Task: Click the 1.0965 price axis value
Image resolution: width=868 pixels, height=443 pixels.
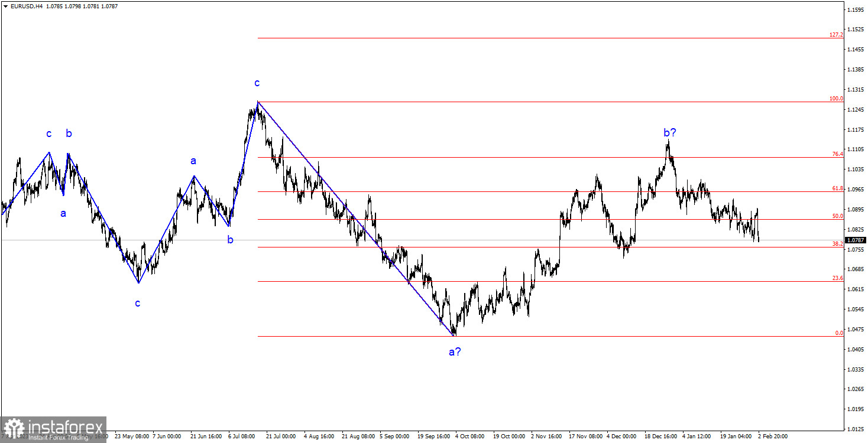Action: tap(856, 190)
